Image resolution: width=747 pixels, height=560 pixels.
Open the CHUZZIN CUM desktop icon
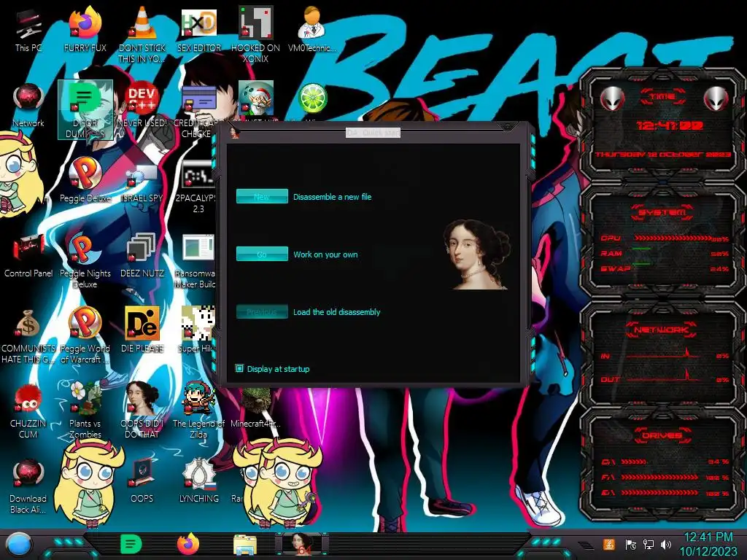pyautogui.click(x=28, y=411)
